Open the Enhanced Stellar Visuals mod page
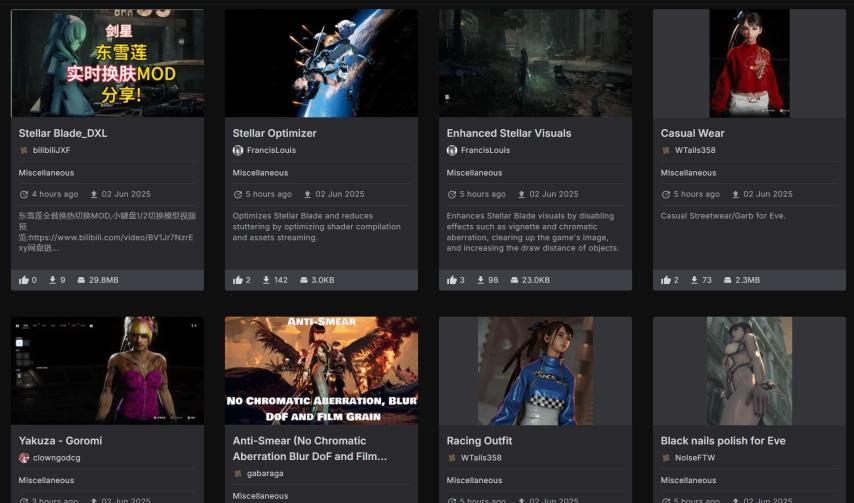This screenshot has height=503, width=854. (508, 133)
